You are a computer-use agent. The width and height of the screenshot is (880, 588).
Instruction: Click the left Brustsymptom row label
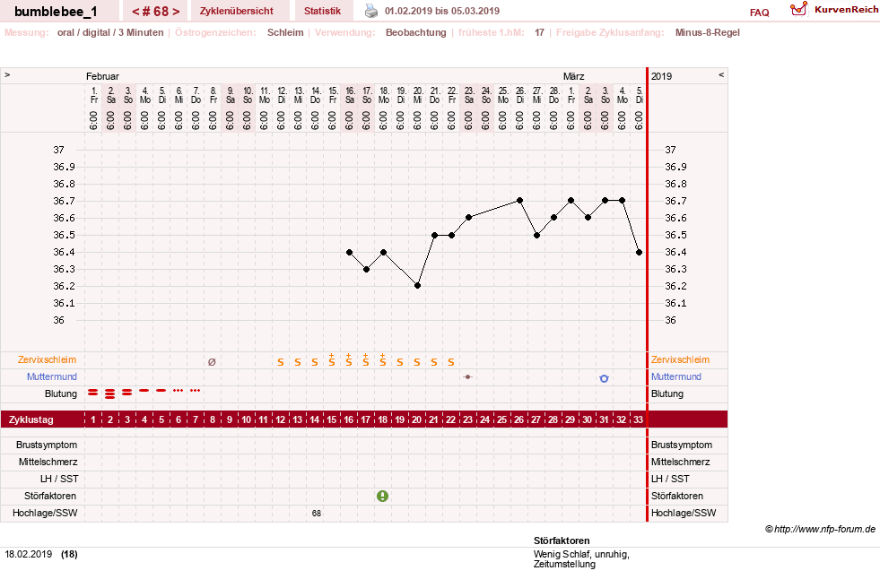[47, 445]
